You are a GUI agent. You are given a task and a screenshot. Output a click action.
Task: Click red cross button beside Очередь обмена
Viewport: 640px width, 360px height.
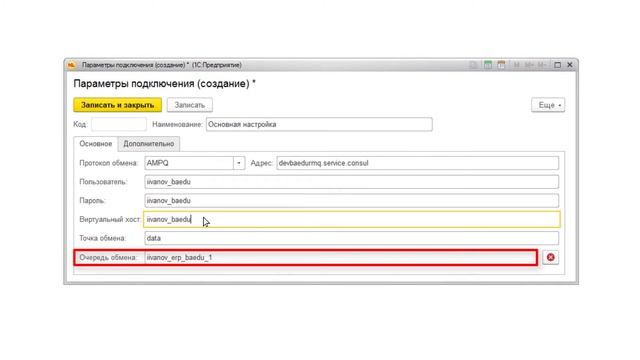click(551, 257)
